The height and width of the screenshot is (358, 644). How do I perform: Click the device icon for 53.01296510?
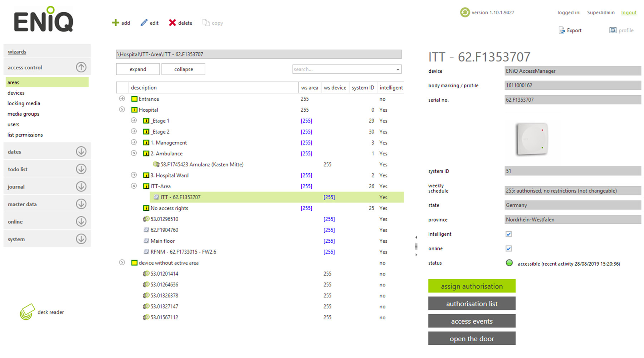(146, 219)
